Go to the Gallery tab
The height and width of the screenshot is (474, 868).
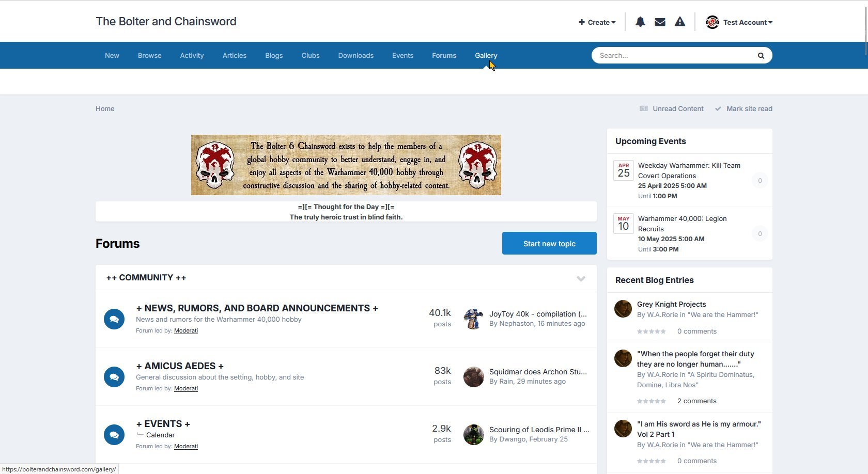486,55
